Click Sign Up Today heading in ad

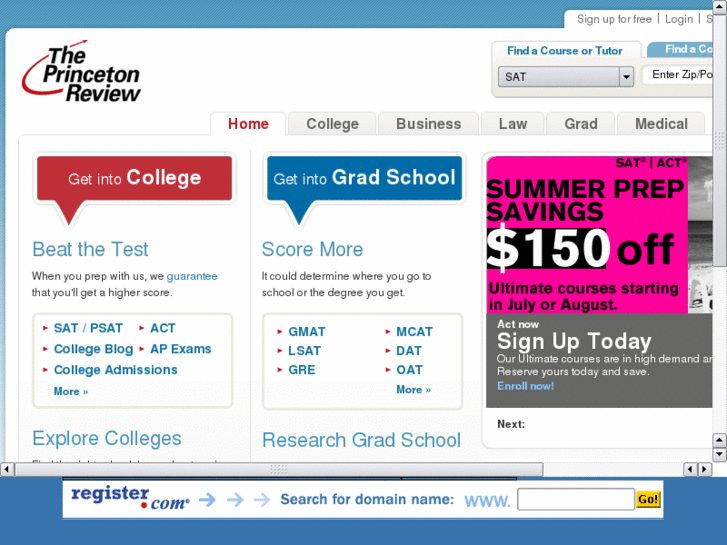pos(574,341)
